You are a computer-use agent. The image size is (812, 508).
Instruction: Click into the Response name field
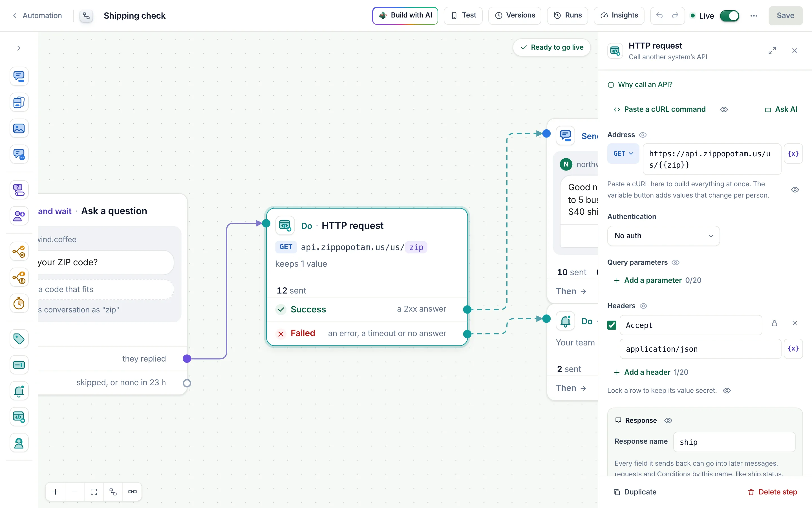coord(734,442)
